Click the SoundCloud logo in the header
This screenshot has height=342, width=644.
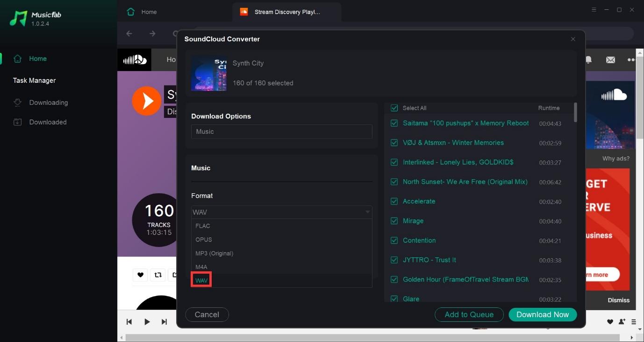click(134, 60)
